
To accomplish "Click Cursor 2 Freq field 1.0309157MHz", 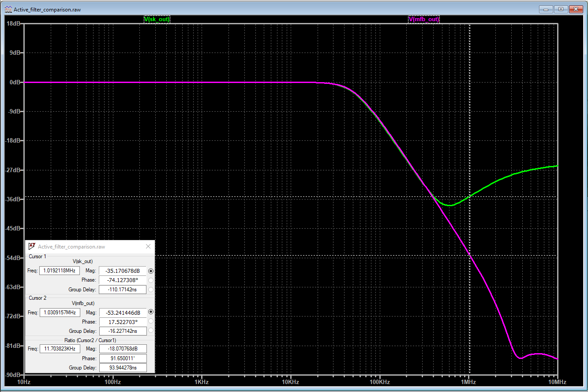I will pyautogui.click(x=60, y=313).
